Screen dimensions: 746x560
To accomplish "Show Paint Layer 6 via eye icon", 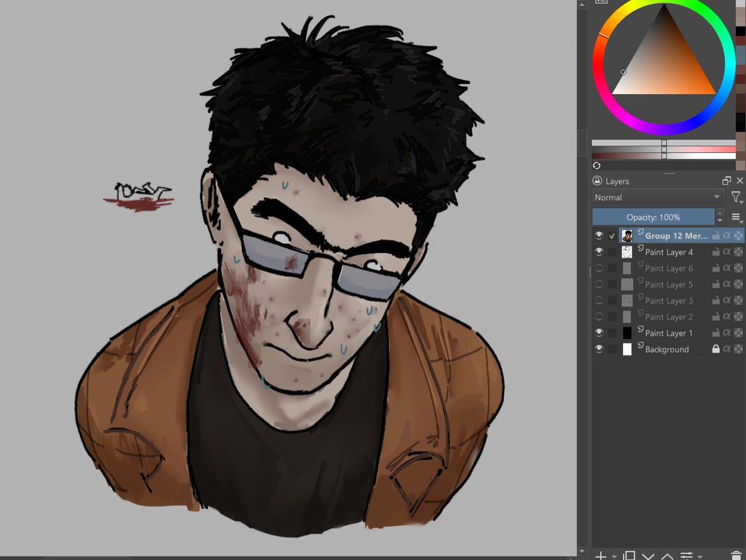I will tap(599, 268).
